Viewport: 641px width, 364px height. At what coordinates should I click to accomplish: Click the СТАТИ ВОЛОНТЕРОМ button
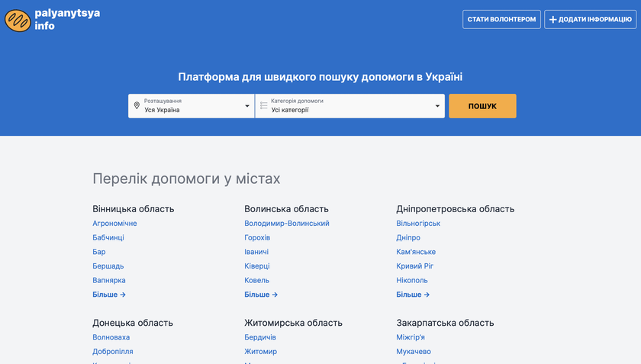tap(501, 20)
